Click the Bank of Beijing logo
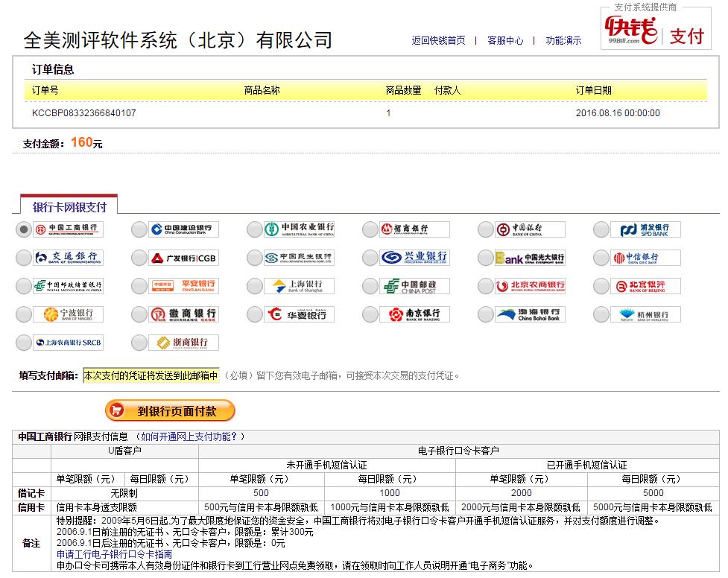Image resolution: width=728 pixels, height=578 pixels. [x=646, y=286]
